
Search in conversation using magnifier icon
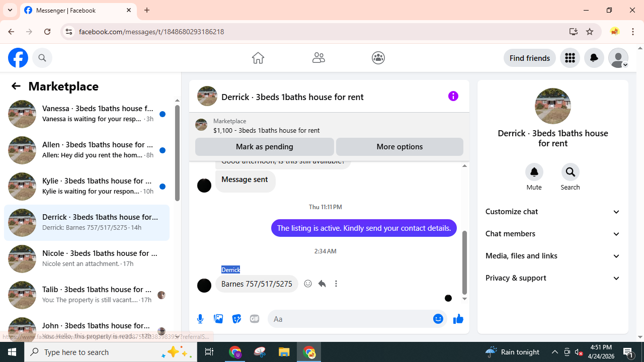pyautogui.click(x=571, y=172)
